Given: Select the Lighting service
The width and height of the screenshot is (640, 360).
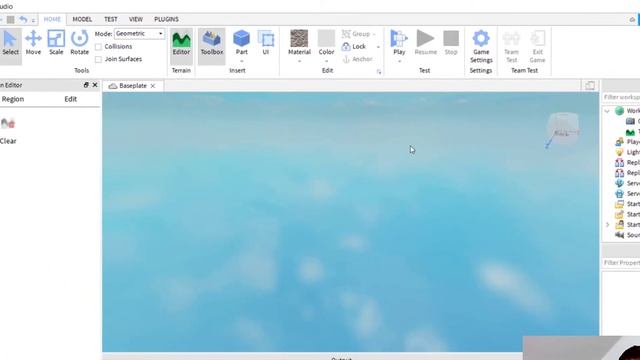Looking at the screenshot, I should 627,152.
